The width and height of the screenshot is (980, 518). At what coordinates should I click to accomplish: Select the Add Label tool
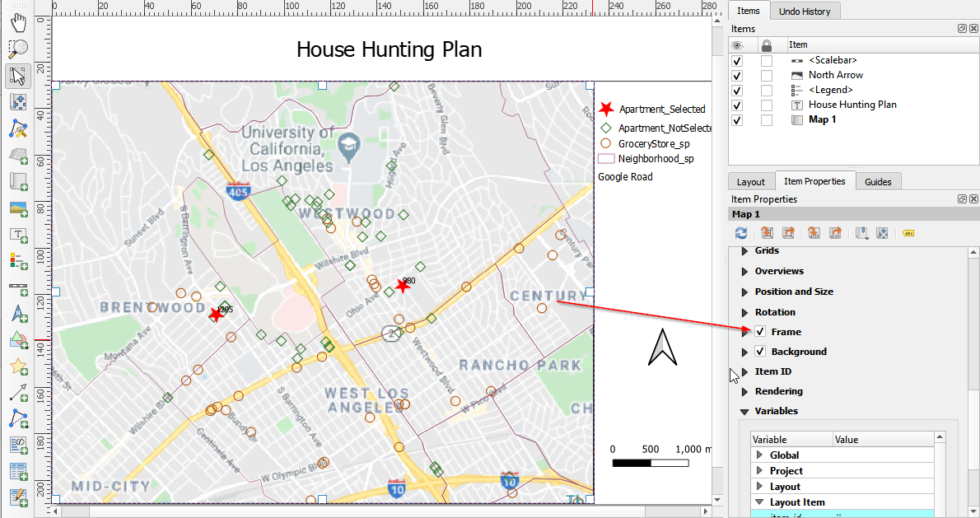[18, 235]
